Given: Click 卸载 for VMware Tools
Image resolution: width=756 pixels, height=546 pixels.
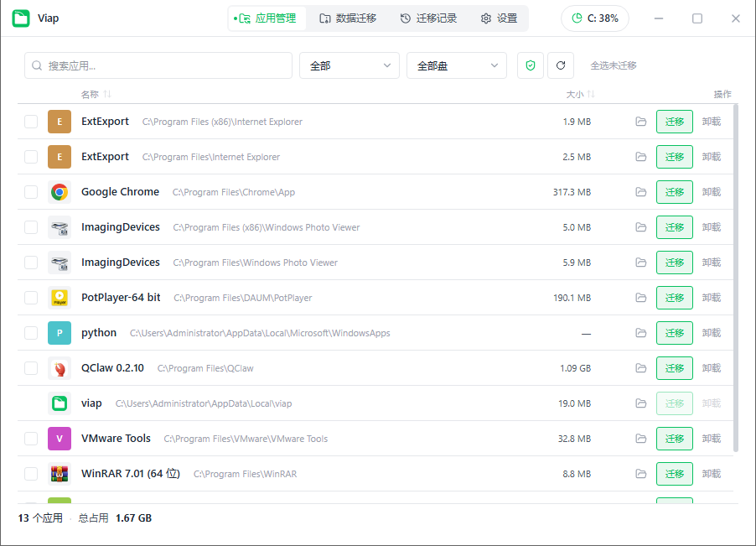Looking at the screenshot, I should [x=712, y=439].
